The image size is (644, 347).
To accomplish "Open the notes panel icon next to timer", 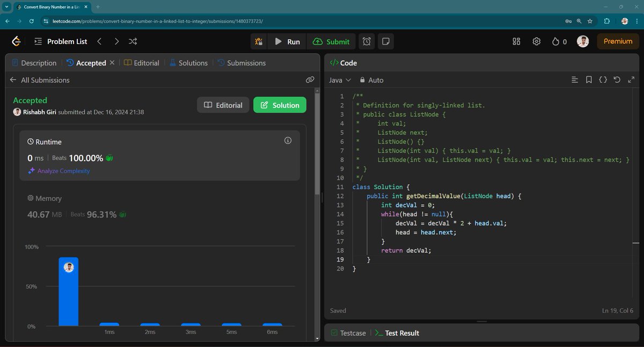I will 386,41.
